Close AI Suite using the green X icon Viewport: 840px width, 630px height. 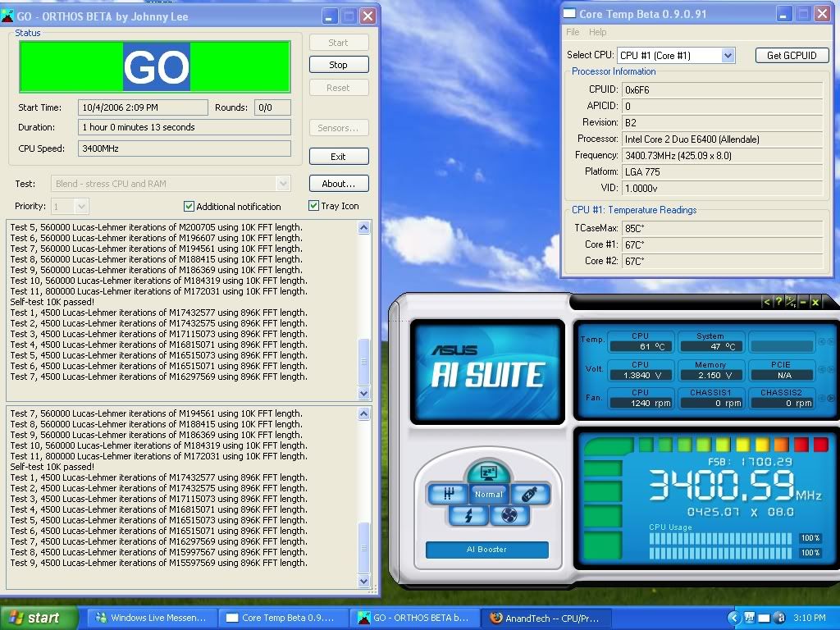tap(815, 302)
